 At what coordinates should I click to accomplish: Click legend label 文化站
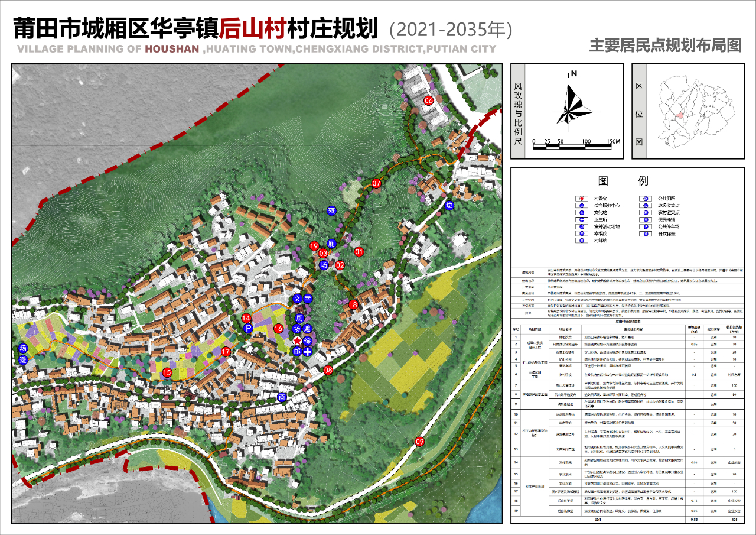point(602,212)
